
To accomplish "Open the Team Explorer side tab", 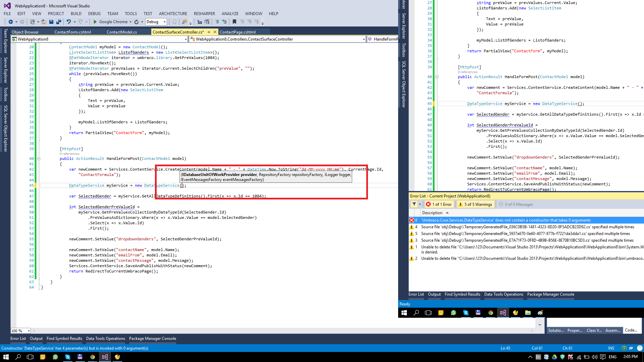I will (5, 41).
